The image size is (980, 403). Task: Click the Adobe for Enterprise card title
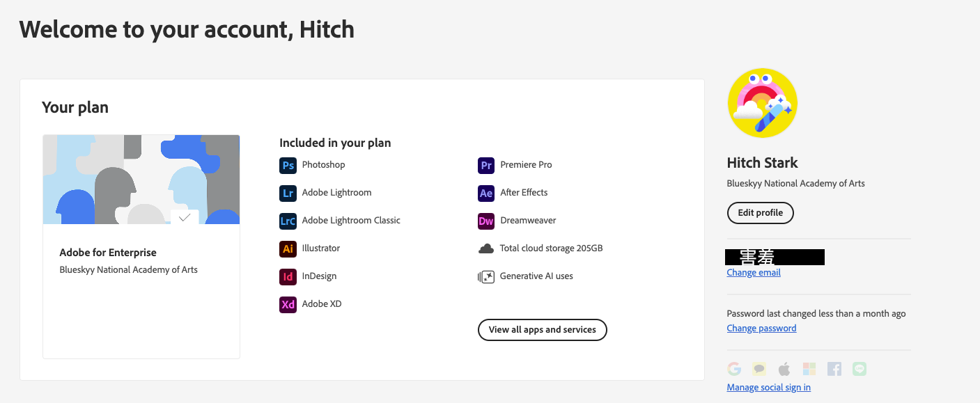coord(108,253)
